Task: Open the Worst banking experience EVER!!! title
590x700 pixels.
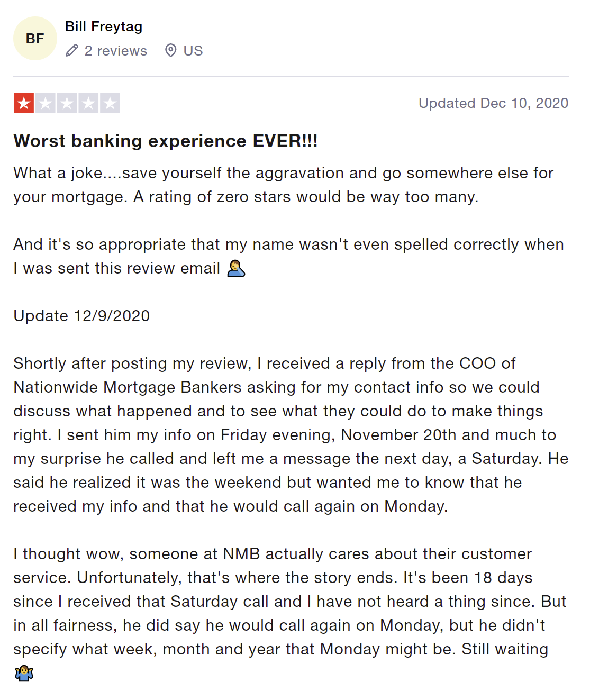Action: click(166, 141)
